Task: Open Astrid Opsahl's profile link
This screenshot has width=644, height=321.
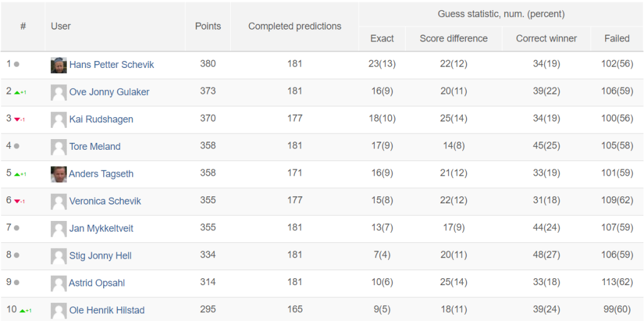Action: [x=97, y=283]
